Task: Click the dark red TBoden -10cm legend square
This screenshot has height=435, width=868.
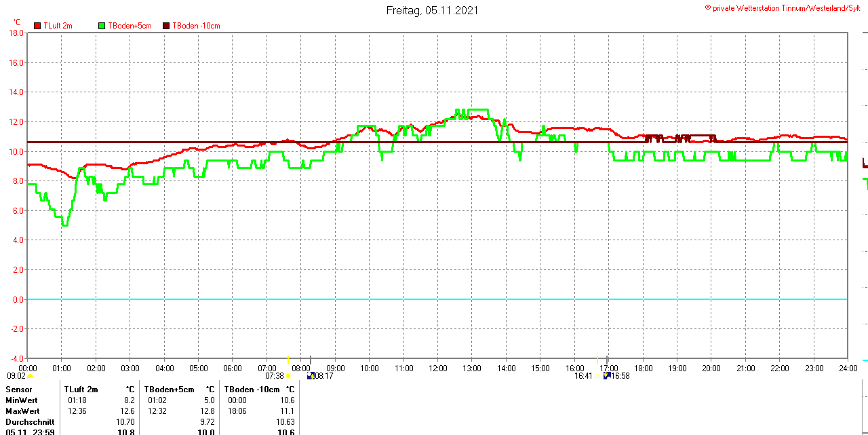Action: click(x=167, y=26)
